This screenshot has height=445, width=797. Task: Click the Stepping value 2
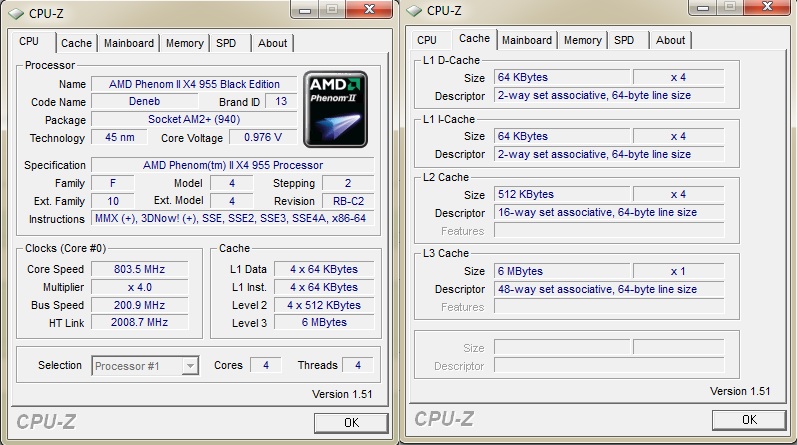(x=348, y=183)
